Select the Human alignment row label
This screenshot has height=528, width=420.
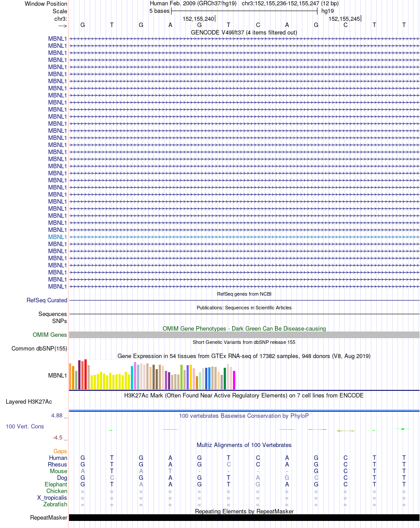point(58,458)
